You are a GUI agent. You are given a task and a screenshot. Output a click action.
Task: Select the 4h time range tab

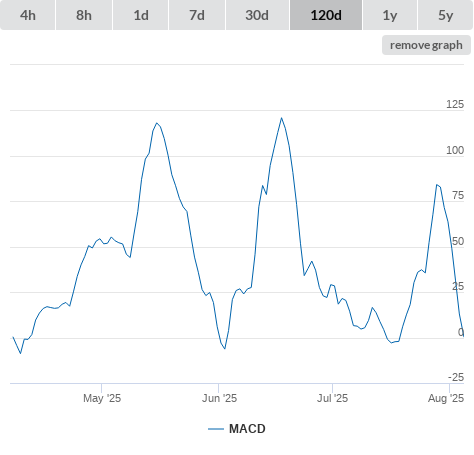click(28, 15)
